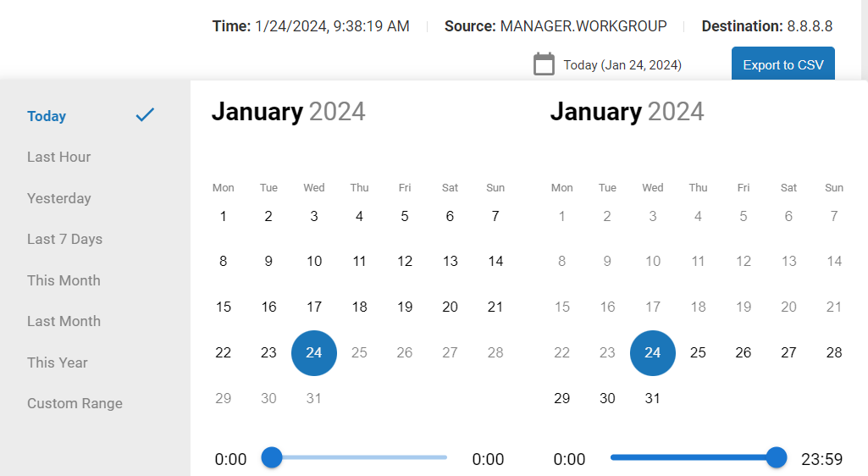
Task: Pick the This Month preset
Action: (64, 280)
